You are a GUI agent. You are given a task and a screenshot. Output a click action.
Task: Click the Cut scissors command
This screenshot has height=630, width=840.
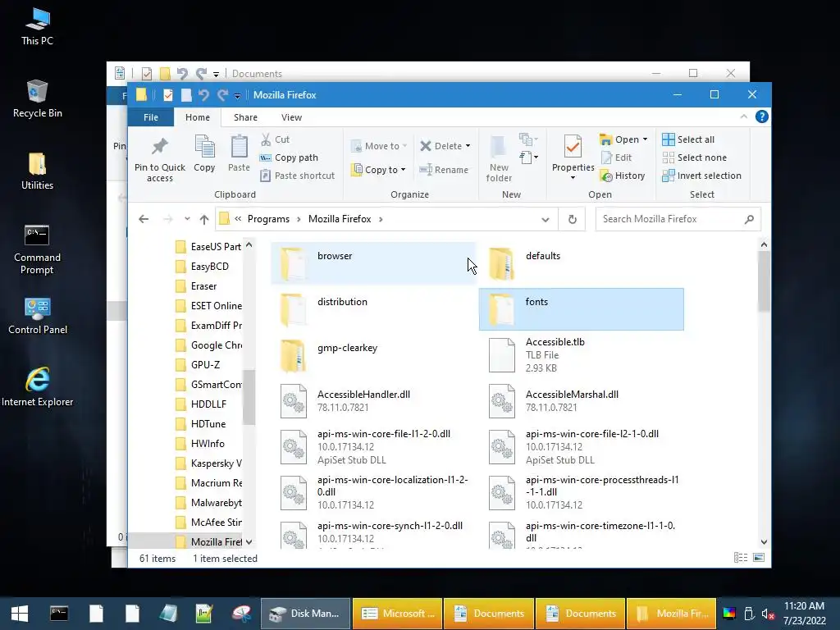(276, 139)
